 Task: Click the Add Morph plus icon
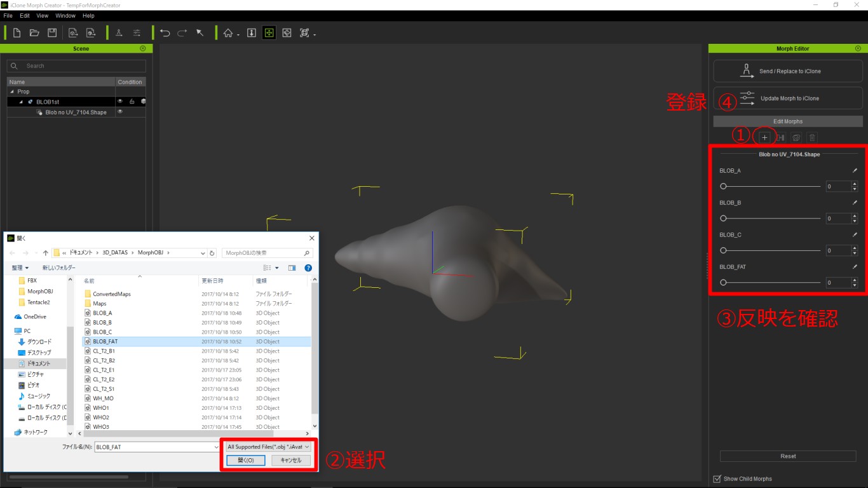click(764, 137)
